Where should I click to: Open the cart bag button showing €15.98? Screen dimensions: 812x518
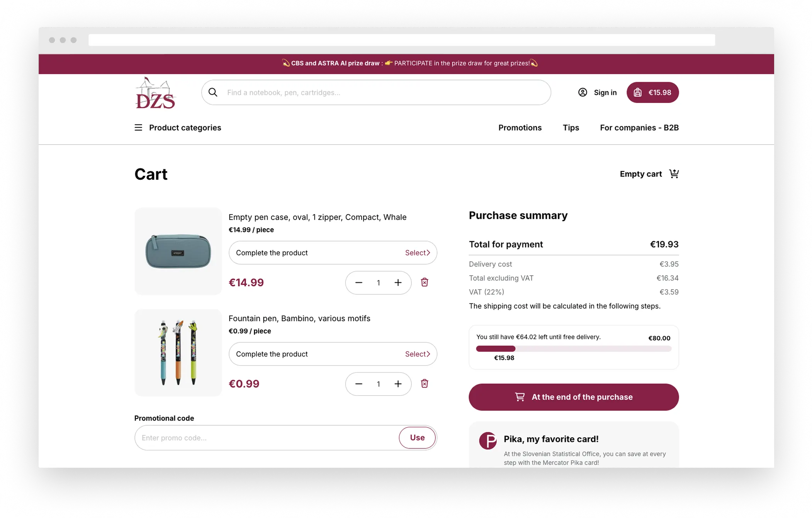[652, 92]
